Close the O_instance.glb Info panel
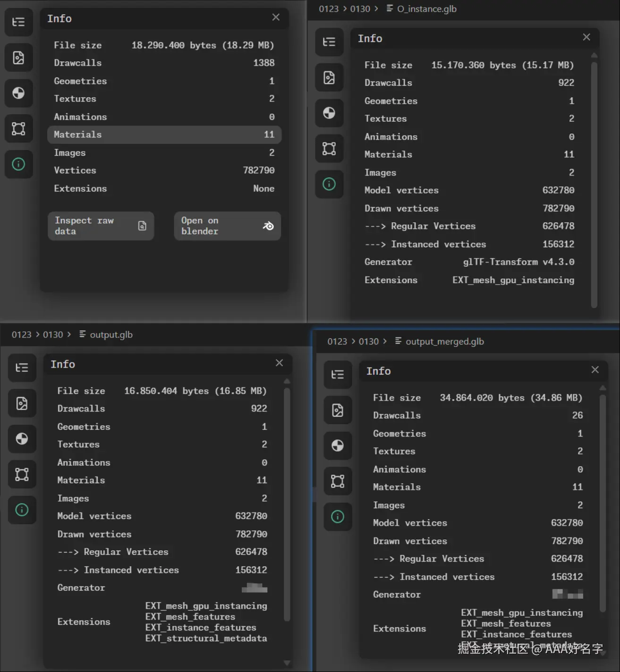The width and height of the screenshot is (620, 672). tap(586, 37)
